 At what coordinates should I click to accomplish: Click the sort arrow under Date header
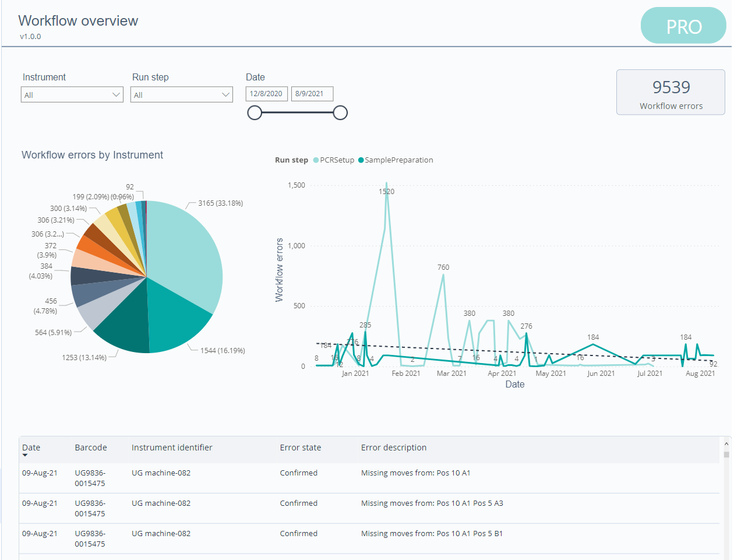25,455
